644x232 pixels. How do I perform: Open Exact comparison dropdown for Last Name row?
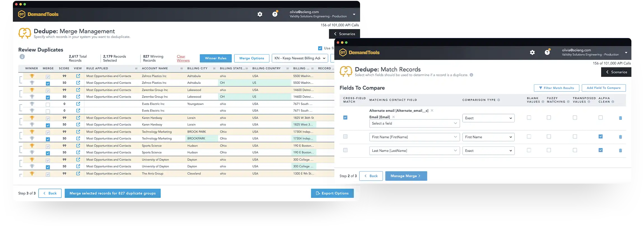[x=488, y=151]
